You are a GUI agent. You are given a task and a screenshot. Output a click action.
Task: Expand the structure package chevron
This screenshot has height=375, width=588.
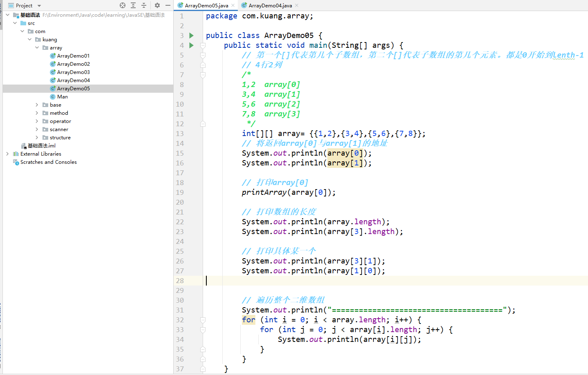(x=37, y=138)
